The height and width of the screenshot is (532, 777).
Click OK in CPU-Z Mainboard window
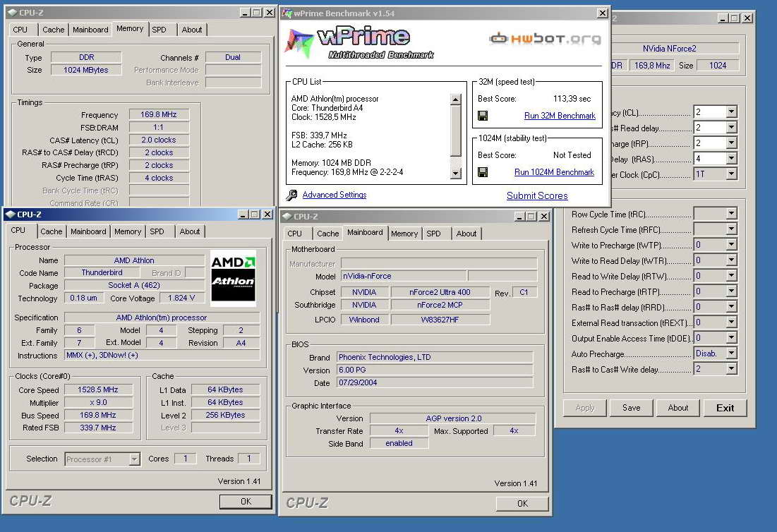click(x=522, y=503)
